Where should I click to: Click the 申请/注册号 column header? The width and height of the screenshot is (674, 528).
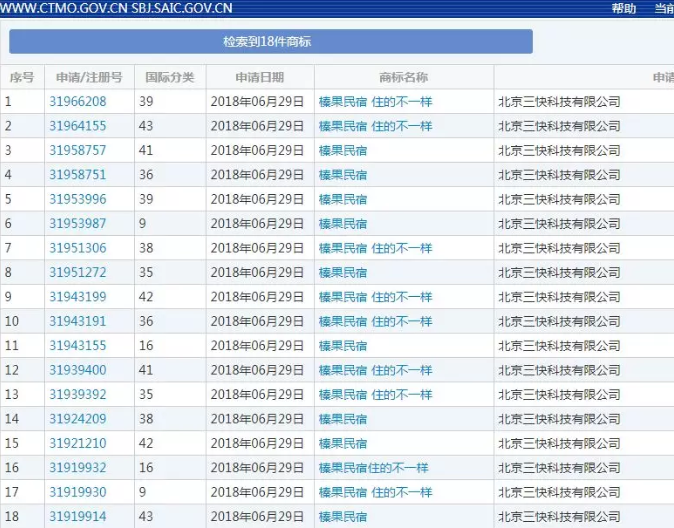(x=89, y=77)
